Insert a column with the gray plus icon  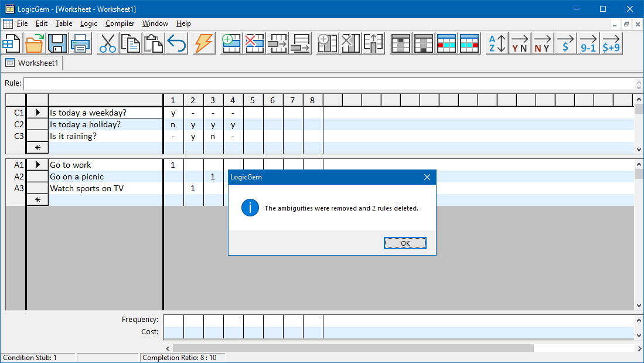click(328, 43)
